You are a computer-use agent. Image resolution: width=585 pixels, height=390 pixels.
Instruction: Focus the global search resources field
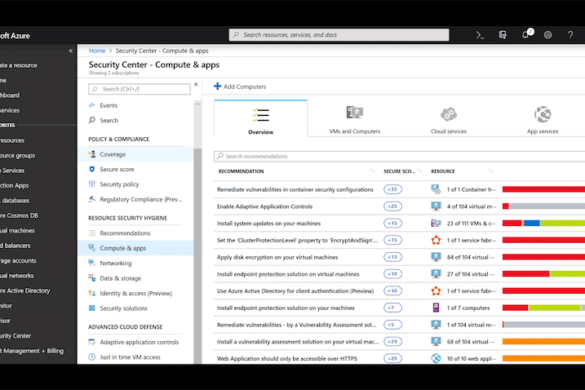tap(339, 35)
